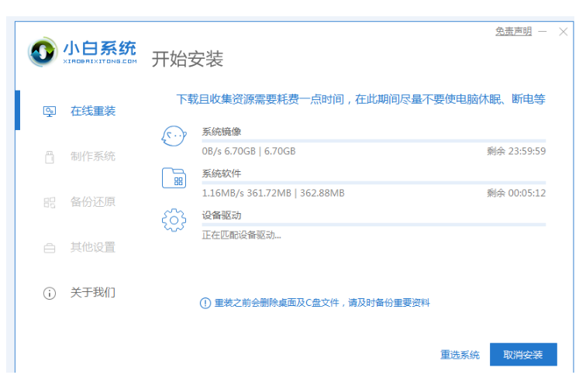The width and height of the screenshot is (586, 392).
Task: Click the 制作系统 USB drive icon
Action: pyautogui.click(x=50, y=157)
